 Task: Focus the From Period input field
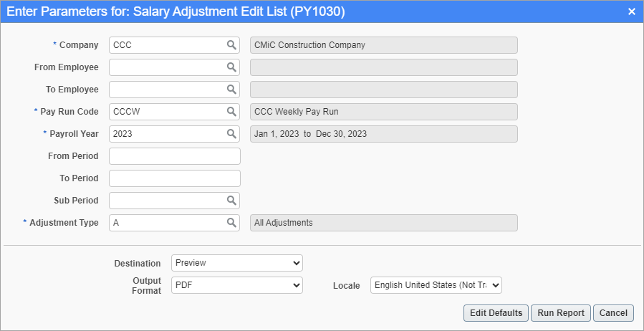point(175,156)
